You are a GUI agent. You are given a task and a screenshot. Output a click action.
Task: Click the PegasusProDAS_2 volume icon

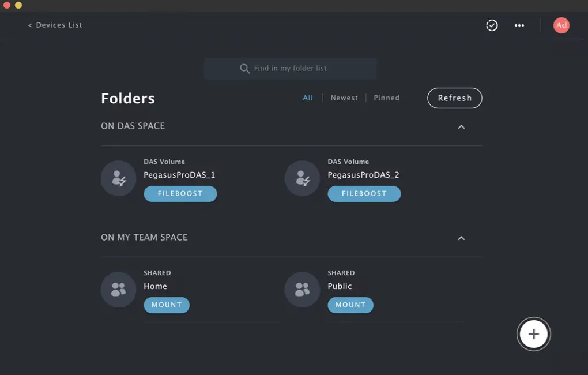(302, 178)
